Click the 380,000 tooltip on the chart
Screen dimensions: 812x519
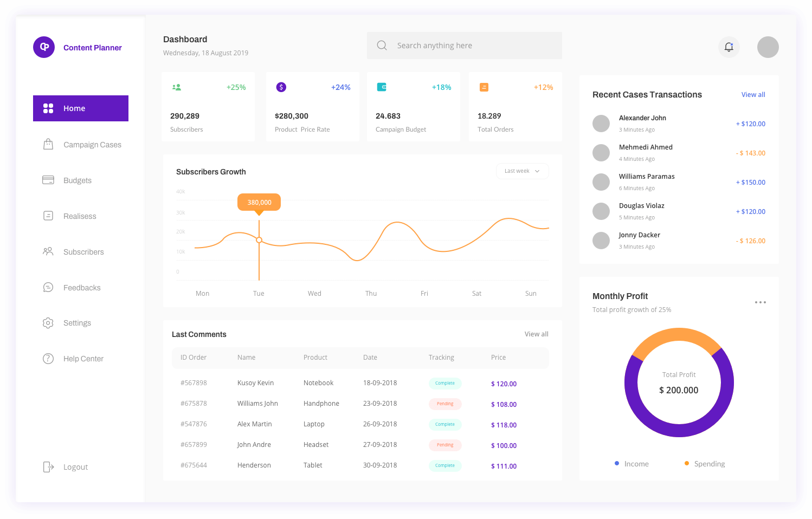pos(259,202)
